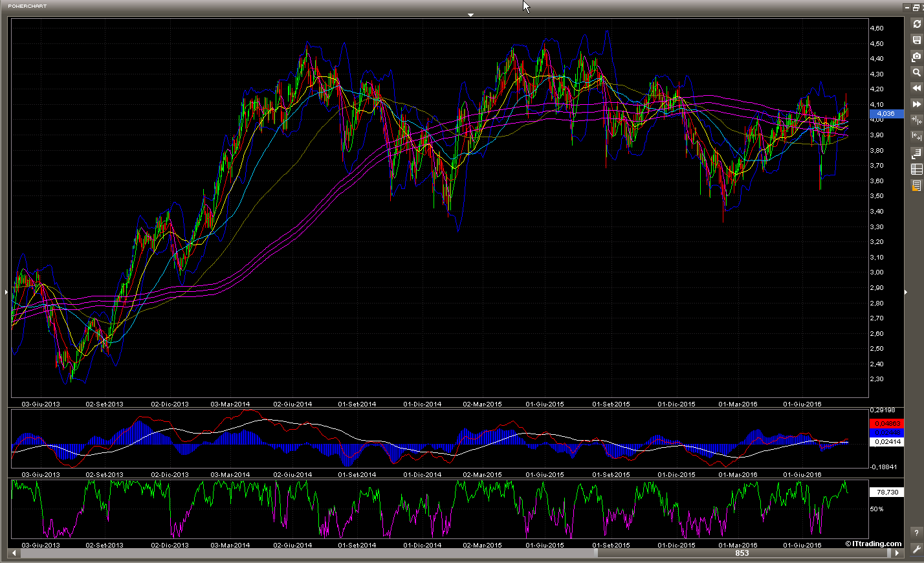Click the scrollbar thumb labeled 853

click(742, 553)
